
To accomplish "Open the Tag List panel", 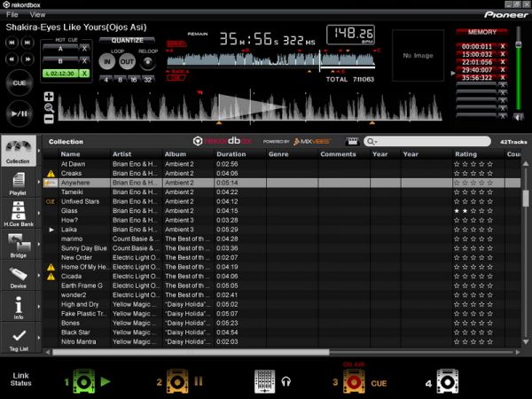I will 19,339.
